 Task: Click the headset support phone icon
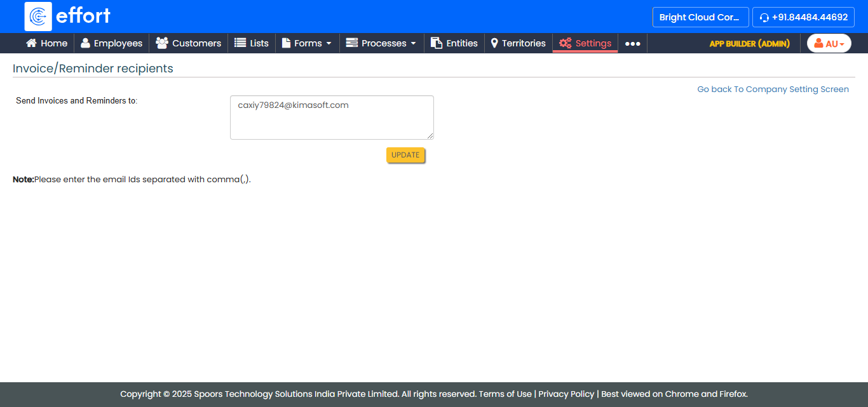click(764, 18)
